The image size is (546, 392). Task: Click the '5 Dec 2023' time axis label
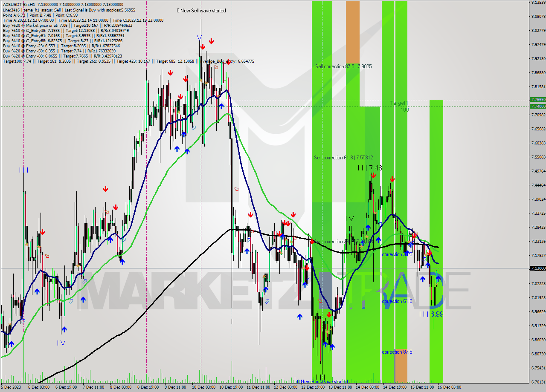[x=11, y=387]
